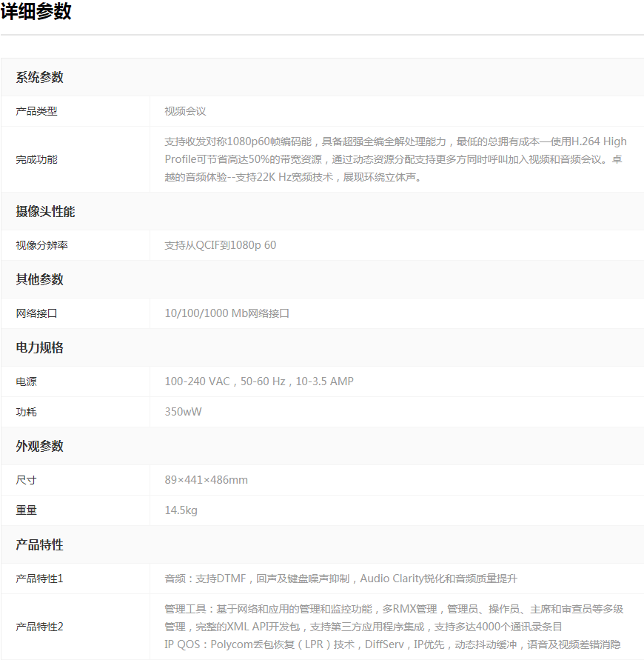Image resolution: width=644 pixels, height=660 pixels.
Task: Select the 外观参数 section header
Action: coord(40,446)
